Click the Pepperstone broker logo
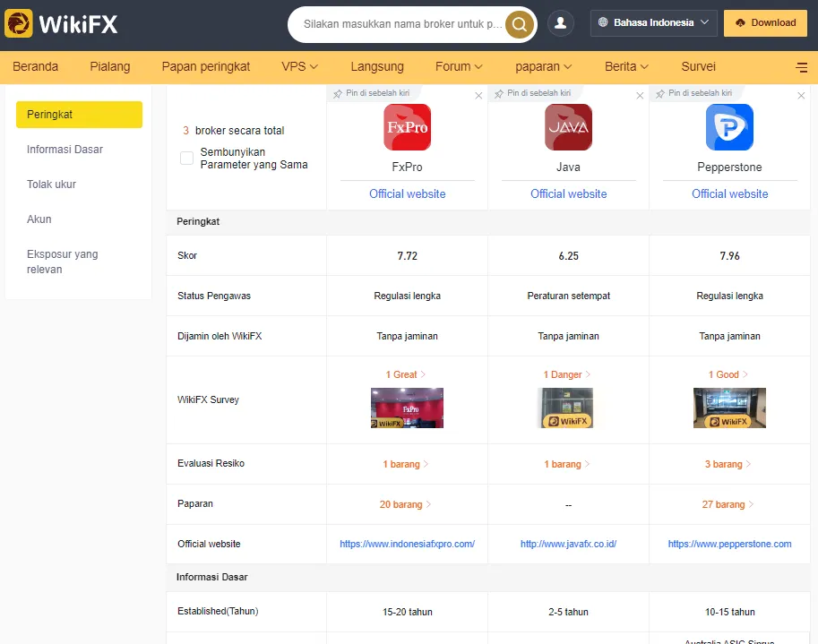The height and width of the screenshot is (644, 818). point(729,126)
